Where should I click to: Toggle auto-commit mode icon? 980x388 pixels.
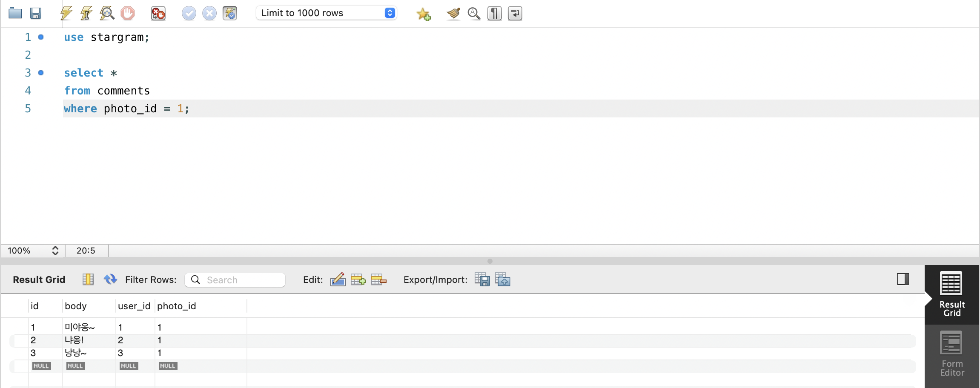(230, 13)
